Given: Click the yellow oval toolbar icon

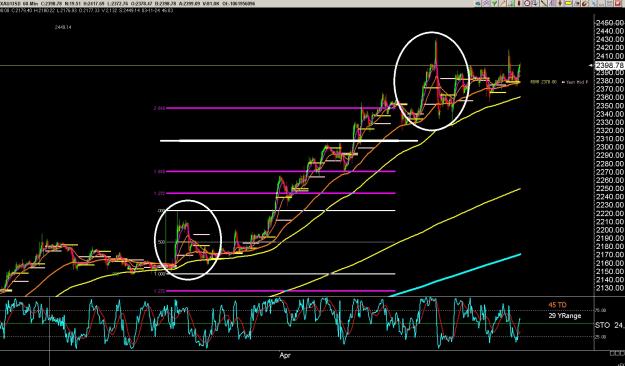Looking at the screenshot, I should coord(568,3).
